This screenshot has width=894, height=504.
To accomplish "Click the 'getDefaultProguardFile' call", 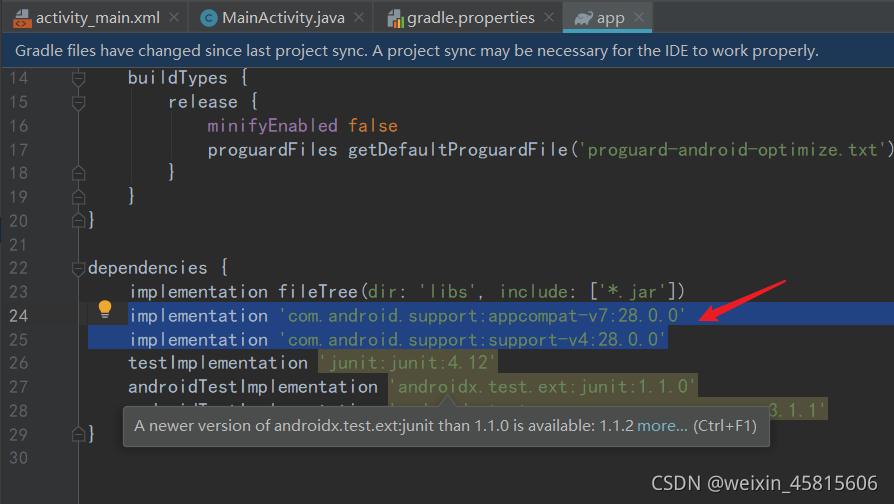I will click(458, 149).
